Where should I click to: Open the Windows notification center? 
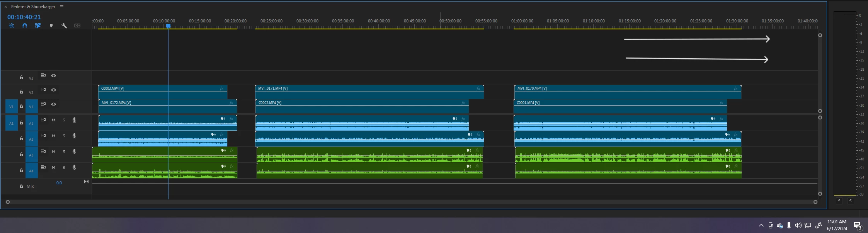[x=858, y=226]
